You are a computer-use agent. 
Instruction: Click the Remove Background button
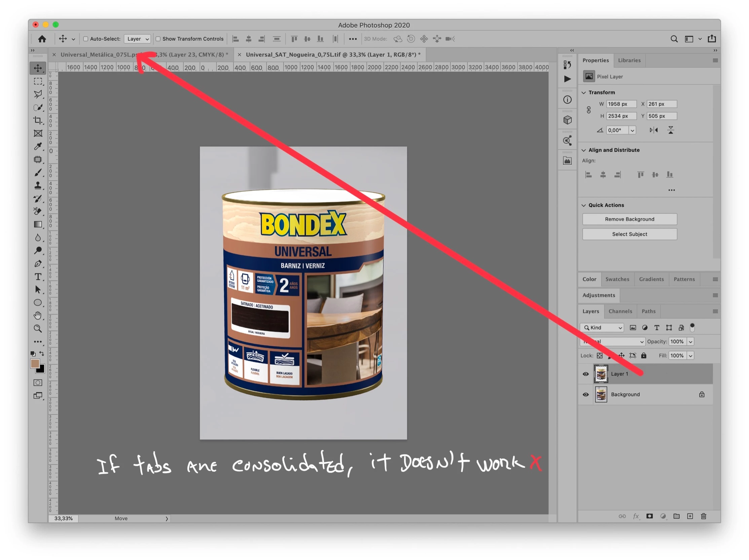coord(630,219)
